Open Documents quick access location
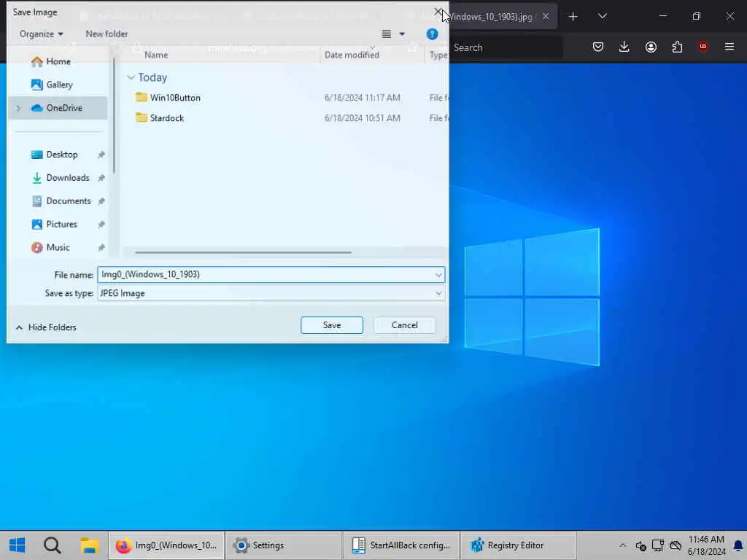The width and height of the screenshot is (747, 560). click(x=61, y=201)
